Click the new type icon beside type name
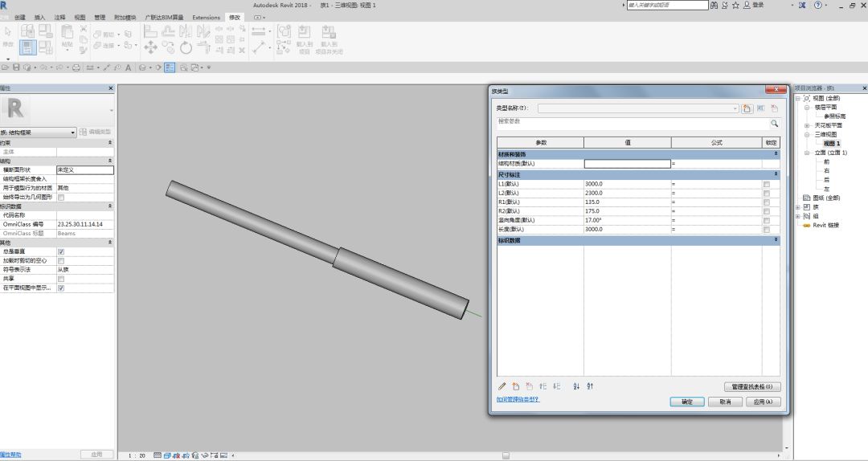Screen dimensions: 868x461 pyautogui.click(x=747, y=108)
